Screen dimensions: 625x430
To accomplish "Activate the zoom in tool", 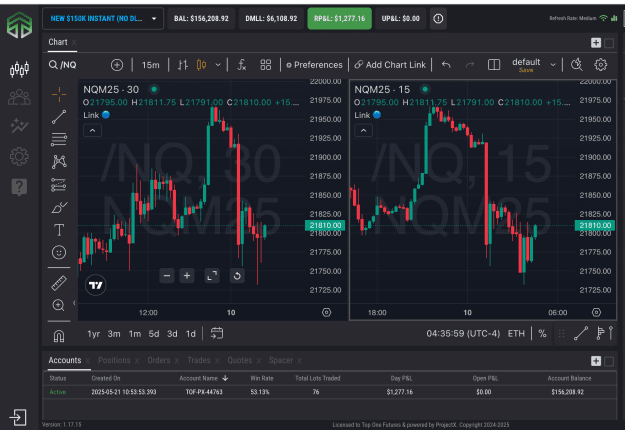I will pos(59,305).
